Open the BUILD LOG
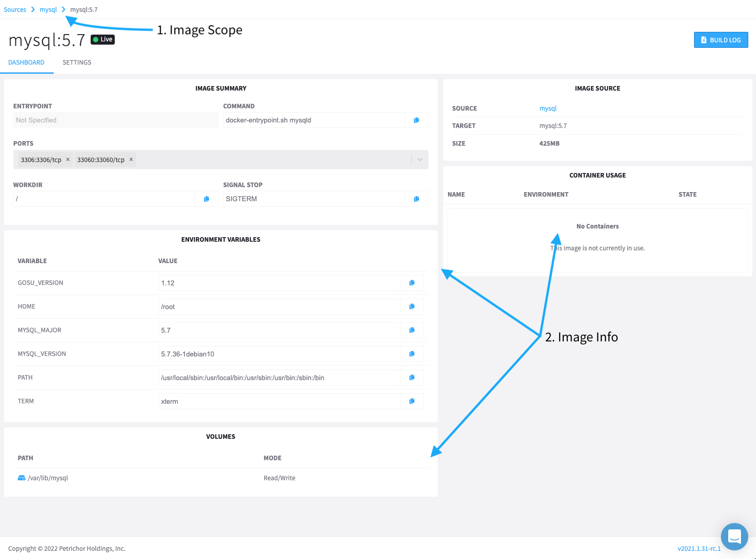The width and height of the screenshot is (756, 559). [x=721, y=40]
